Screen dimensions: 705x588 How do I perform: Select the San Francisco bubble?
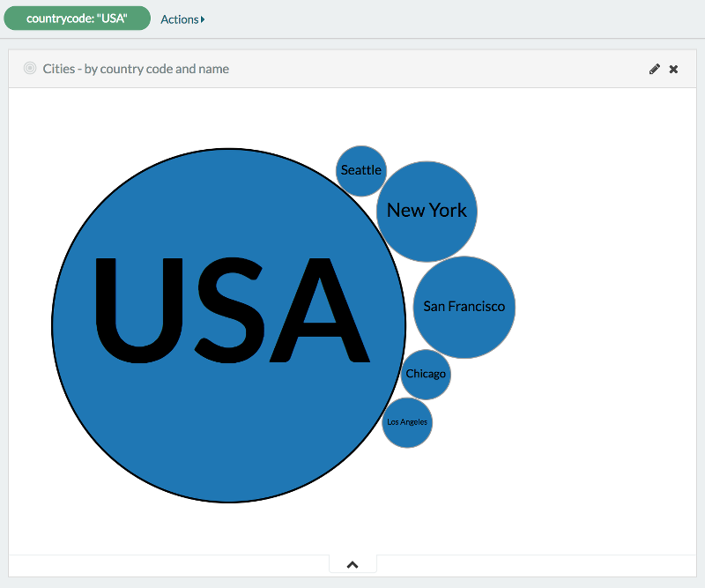click(x=464, y=307)
